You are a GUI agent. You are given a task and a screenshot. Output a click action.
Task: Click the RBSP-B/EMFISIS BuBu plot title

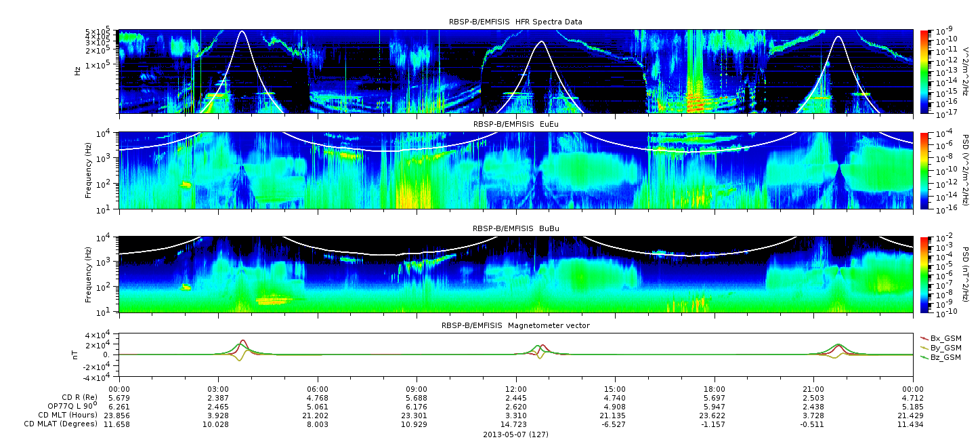(515, 228)
